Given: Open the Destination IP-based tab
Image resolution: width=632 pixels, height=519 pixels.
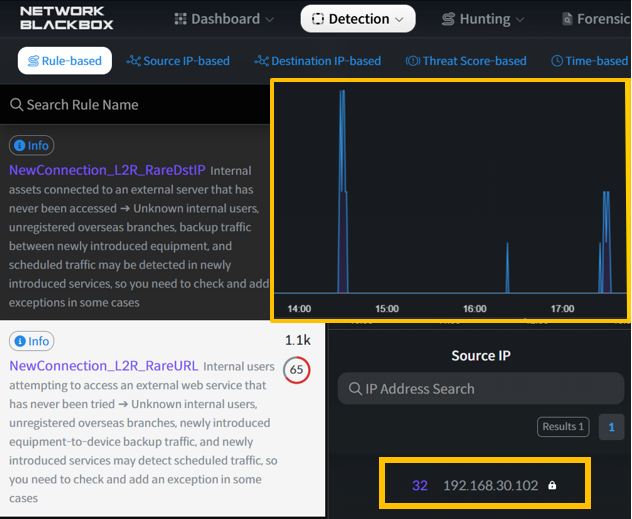Looking at the screenshot, I should click(318, 61).
